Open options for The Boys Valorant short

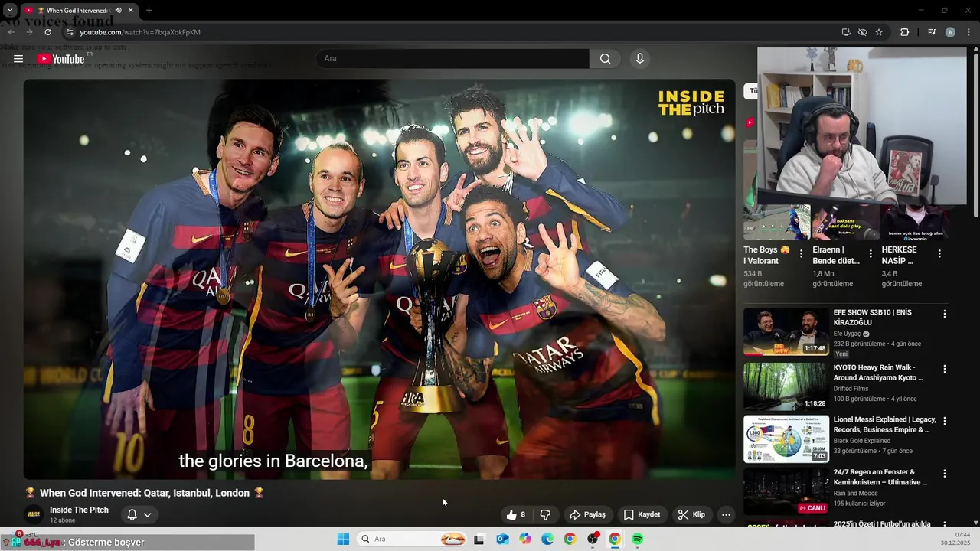pos(802,253)
